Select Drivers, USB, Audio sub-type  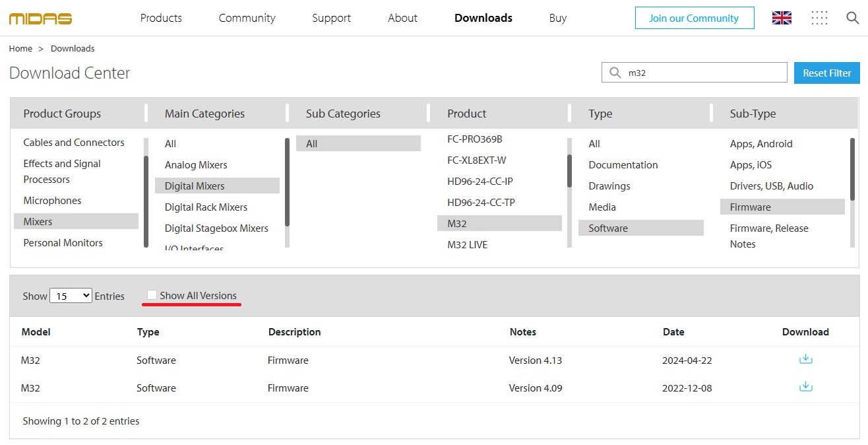(771, 186)
